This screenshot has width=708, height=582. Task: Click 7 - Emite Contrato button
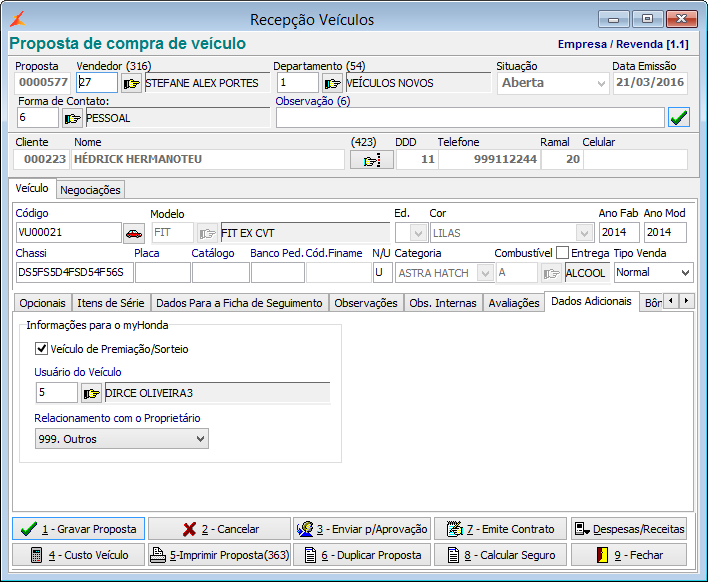500,529
